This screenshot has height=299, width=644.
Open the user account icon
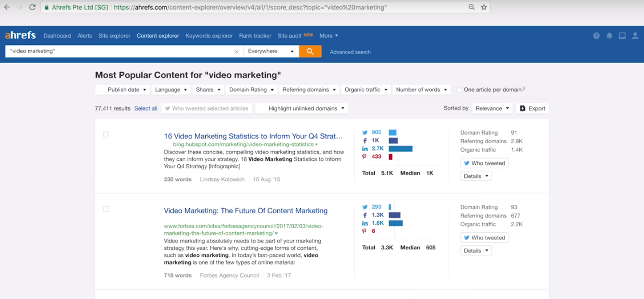[635, 36]
